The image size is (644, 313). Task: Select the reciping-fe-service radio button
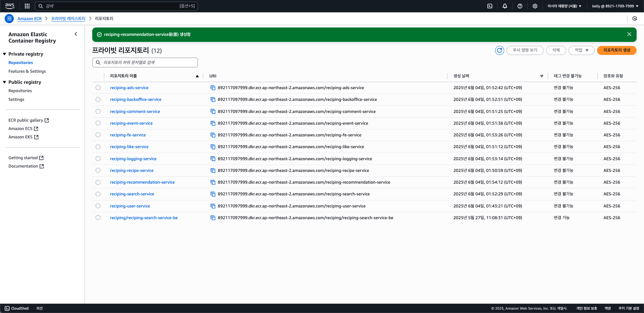(98, 135)
